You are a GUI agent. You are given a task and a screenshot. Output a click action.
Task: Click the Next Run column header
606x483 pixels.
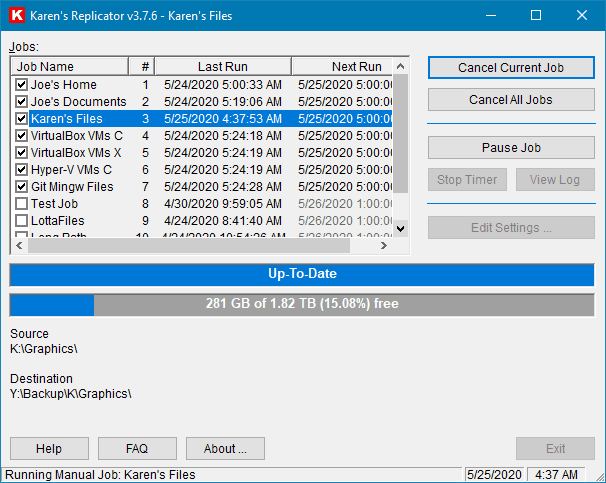pos(342,66)
